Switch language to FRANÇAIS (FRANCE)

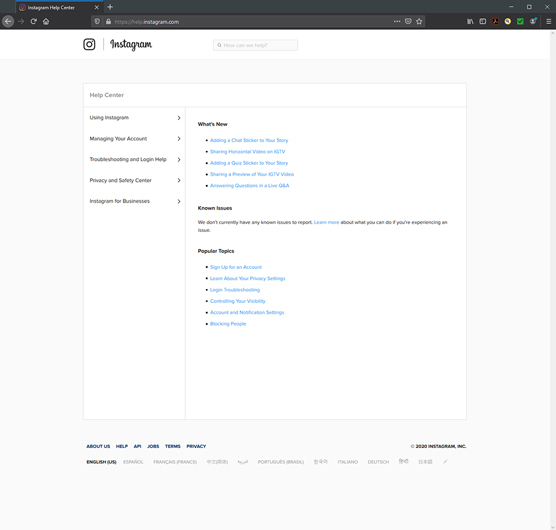pyautogui.click(x=175, y=462)
